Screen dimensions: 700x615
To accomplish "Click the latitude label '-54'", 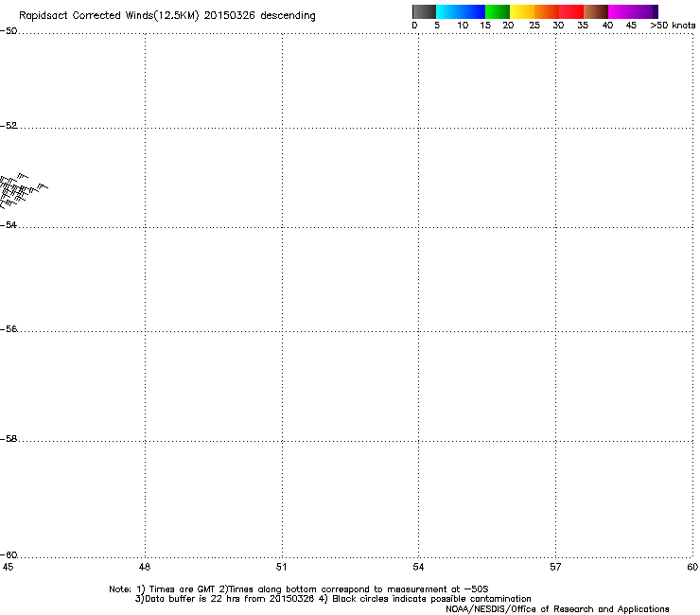I will [9, 224].
